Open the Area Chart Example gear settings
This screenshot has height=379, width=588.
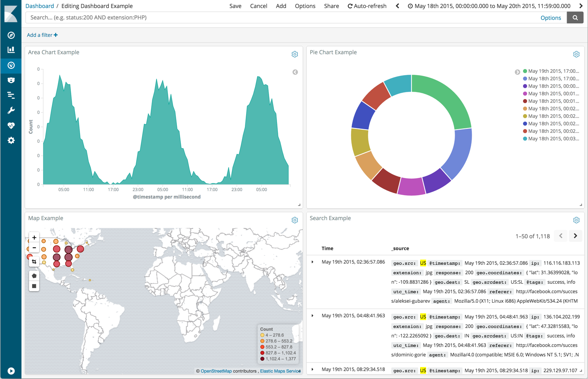tap(295, 54)
